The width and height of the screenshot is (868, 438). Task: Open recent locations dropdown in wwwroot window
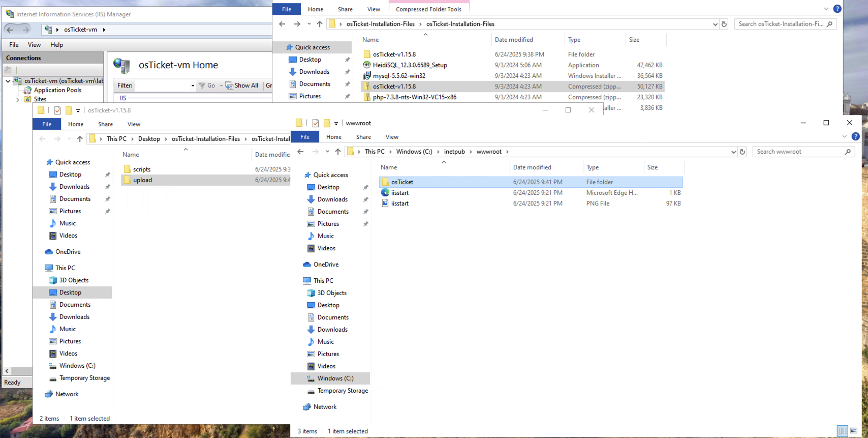click(x=327, y=152)
